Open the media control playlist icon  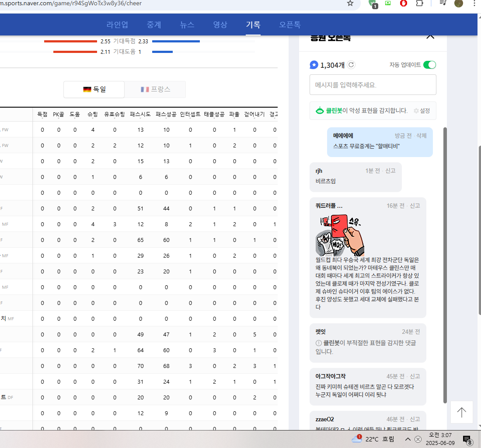point(443,3)
